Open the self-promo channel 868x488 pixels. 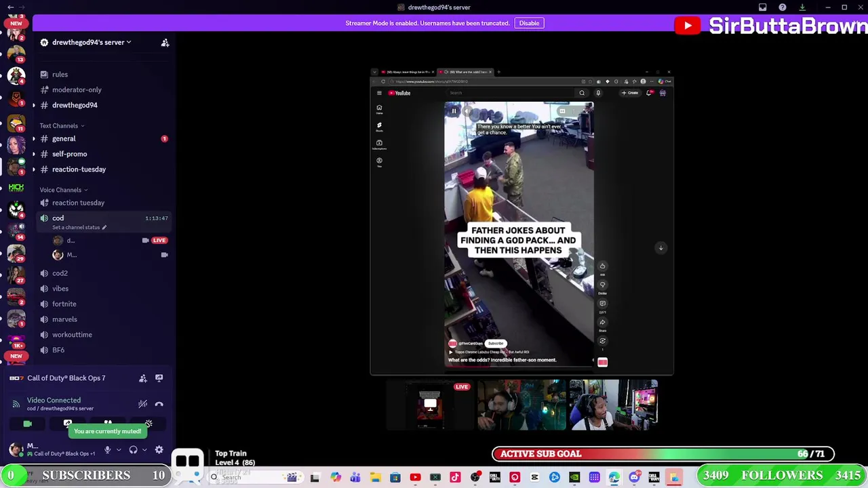[69, 154]
